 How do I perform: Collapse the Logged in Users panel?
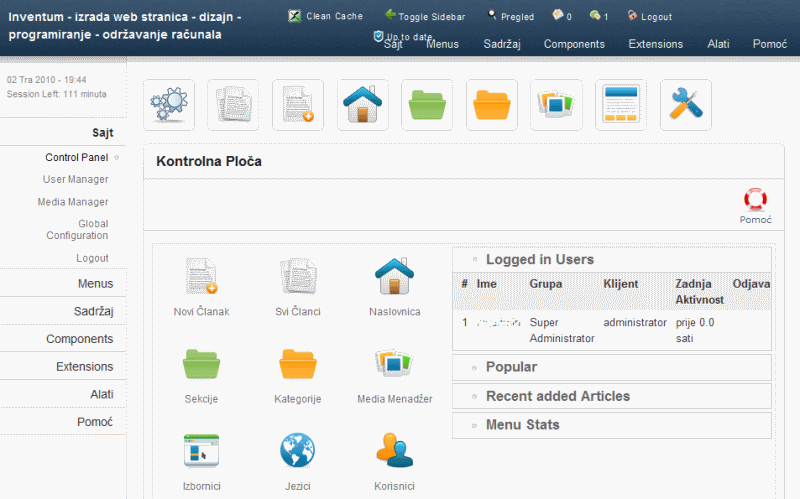539,260
